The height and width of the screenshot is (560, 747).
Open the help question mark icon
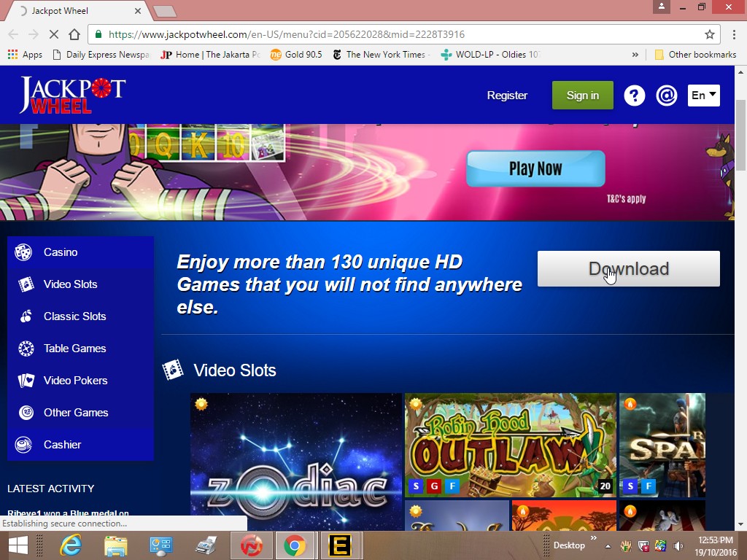(634, 96)
